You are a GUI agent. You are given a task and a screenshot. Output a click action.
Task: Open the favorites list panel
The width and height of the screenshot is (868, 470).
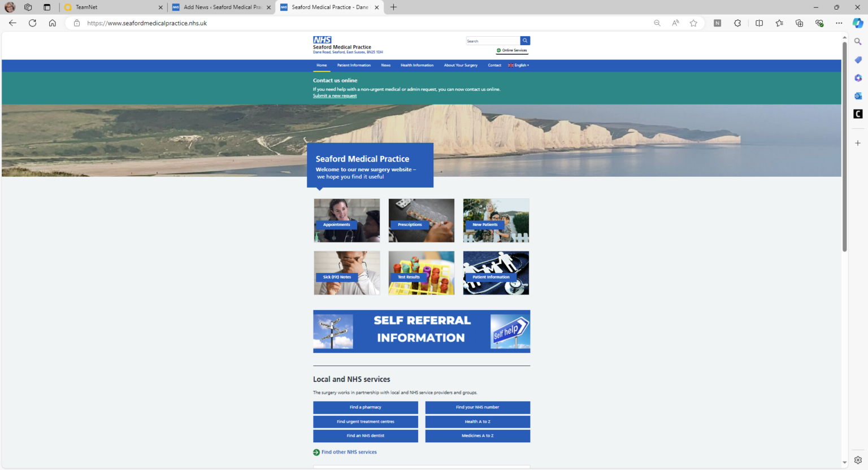pos(779,23)
